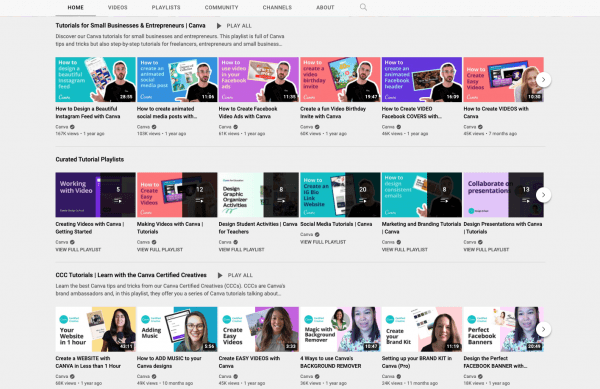Open the Channels tab
Viewport: 600px width, 389px height.
pyautogui.click(x=277, y=7)
